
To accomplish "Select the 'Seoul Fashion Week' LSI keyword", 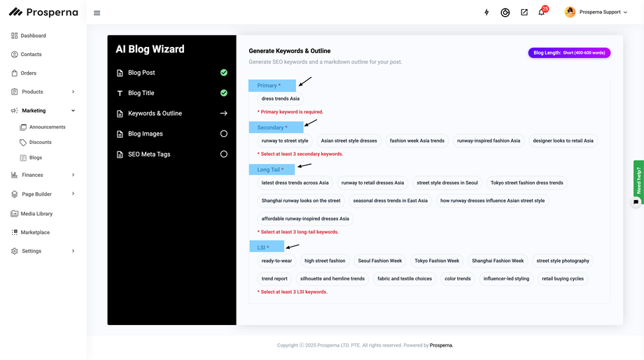I will pos(380,261).
